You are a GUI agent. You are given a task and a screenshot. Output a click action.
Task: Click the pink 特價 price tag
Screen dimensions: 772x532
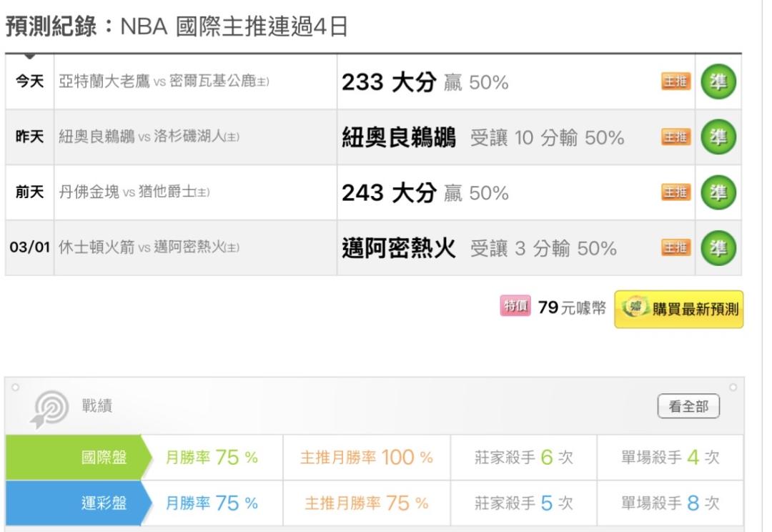(x=515, y=307)
